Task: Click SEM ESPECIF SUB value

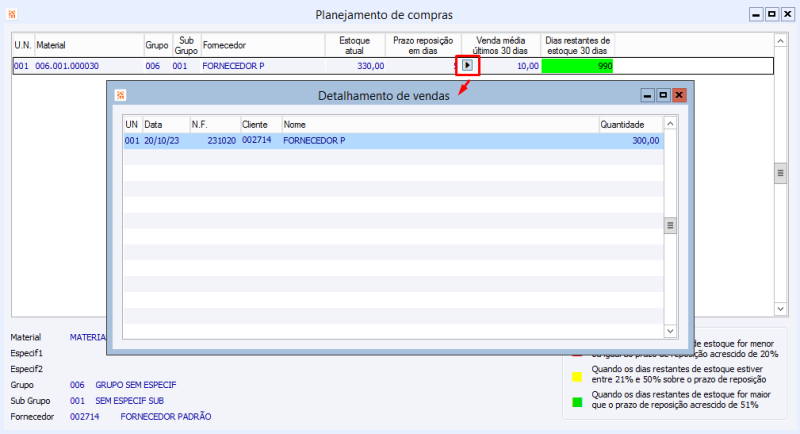Action: [130, 401]
